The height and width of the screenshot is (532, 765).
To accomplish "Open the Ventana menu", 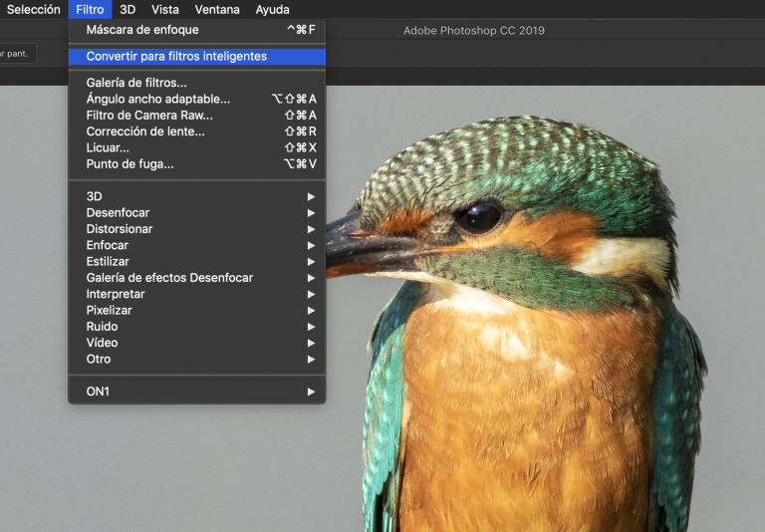I will tap(216, 10).
